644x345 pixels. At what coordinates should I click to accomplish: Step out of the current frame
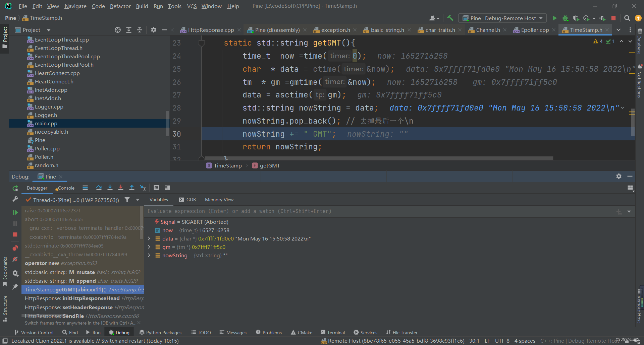(131, 188)
